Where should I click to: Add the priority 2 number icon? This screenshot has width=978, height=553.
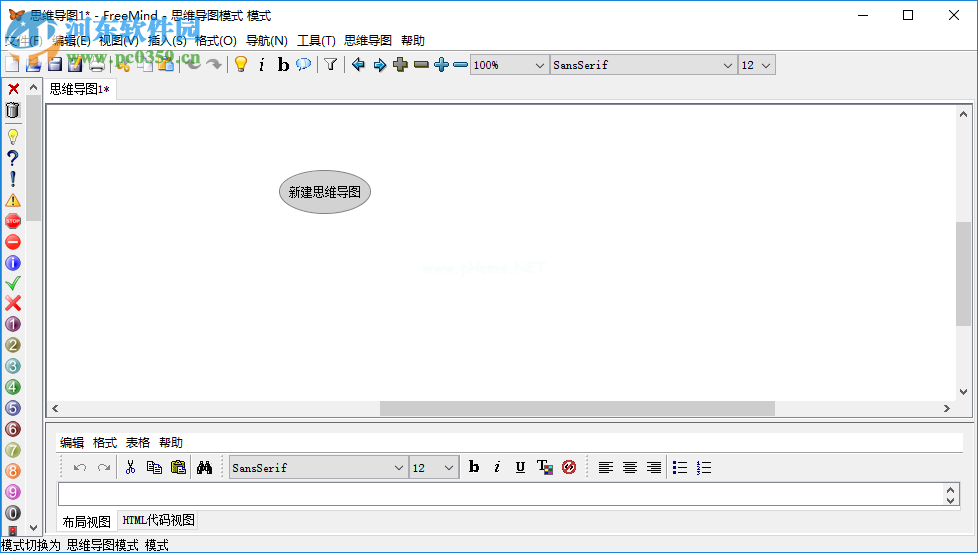coord(13,345)
